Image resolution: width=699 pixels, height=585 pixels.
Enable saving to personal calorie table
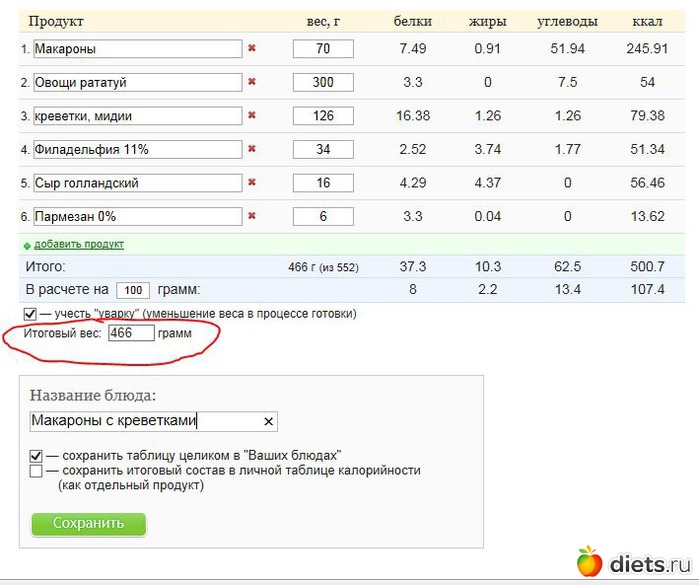[36, 470]
